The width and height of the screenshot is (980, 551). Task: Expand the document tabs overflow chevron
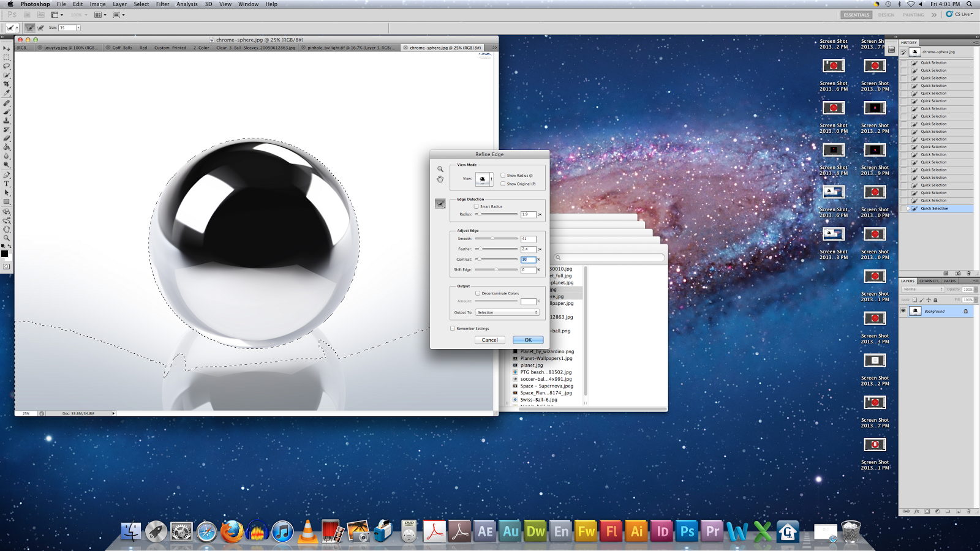(x=494, y=47)
